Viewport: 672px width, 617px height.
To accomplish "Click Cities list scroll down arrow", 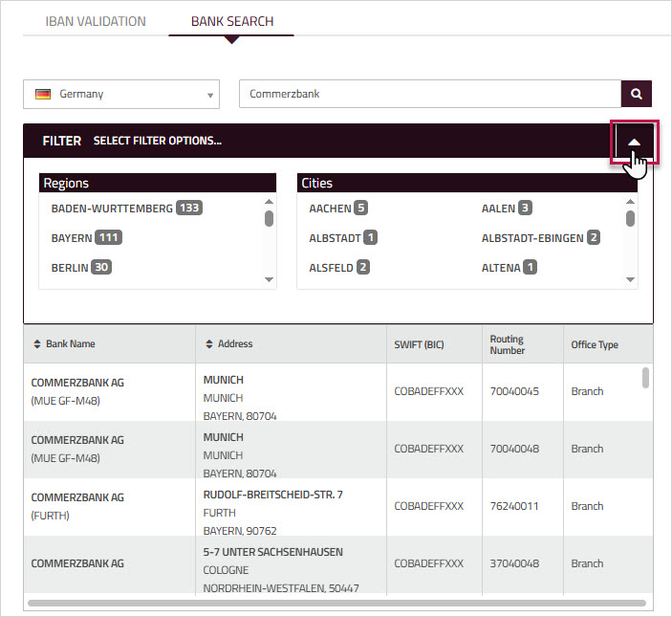I will point(630,279).
